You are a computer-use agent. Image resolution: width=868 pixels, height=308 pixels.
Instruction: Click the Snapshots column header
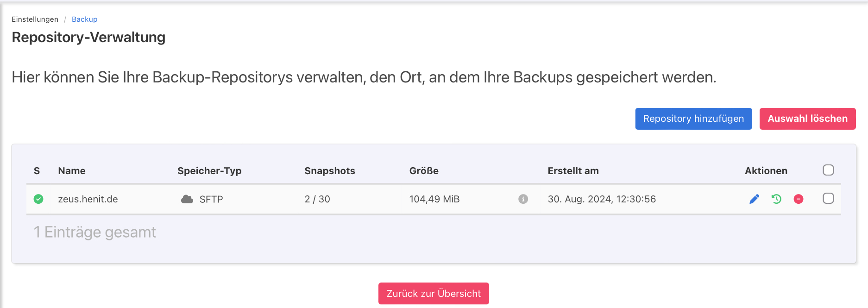point(330,171)
